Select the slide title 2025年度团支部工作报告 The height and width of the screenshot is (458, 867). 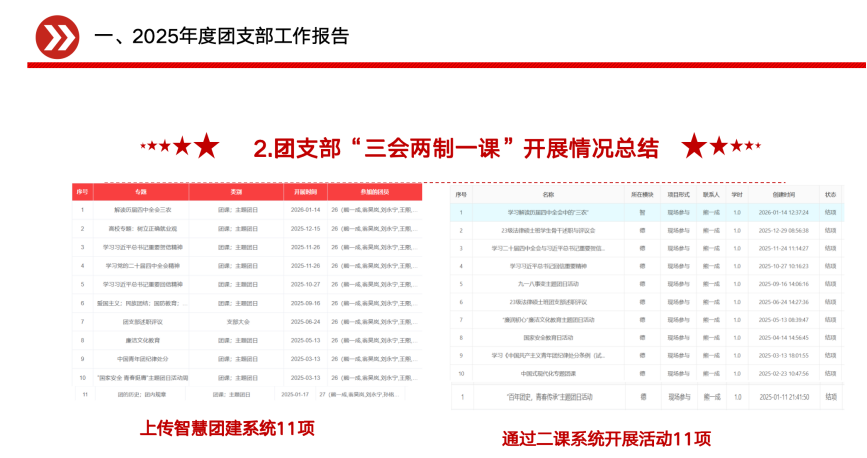coord(221,37)
